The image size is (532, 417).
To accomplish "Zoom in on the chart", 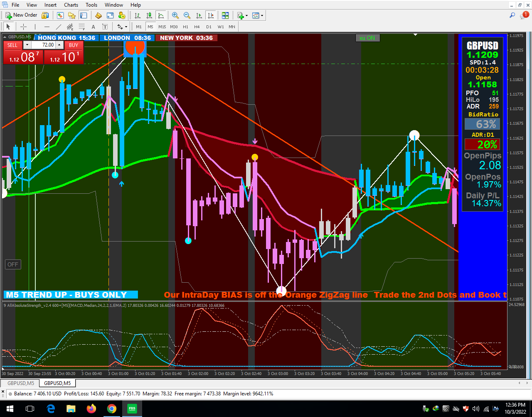I will 175,15.
